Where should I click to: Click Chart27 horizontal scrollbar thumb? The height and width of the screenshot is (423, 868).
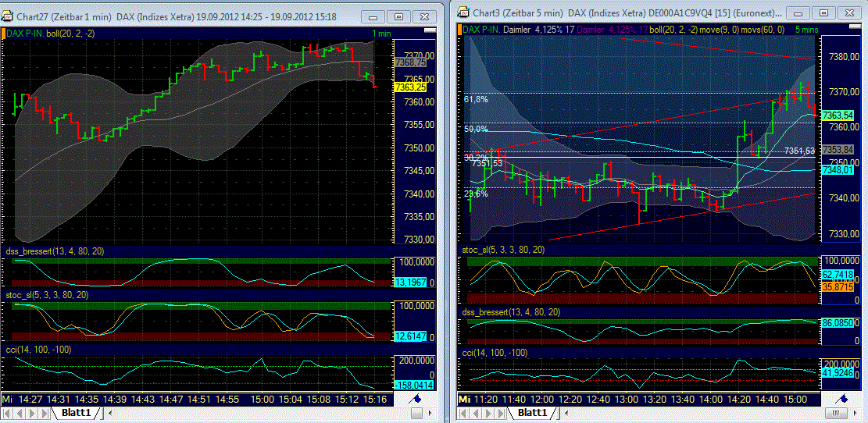tap(417, 413)
